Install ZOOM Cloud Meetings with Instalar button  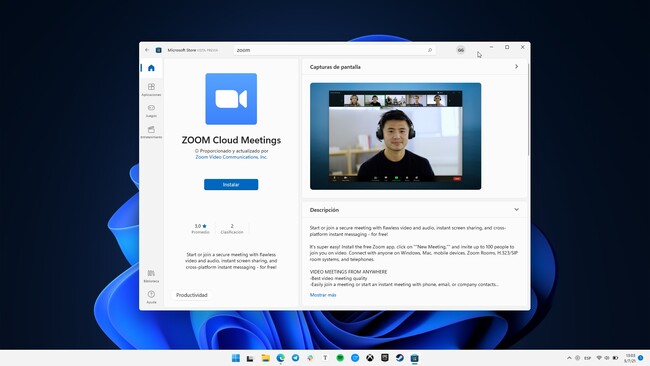(x=231, y=184)
